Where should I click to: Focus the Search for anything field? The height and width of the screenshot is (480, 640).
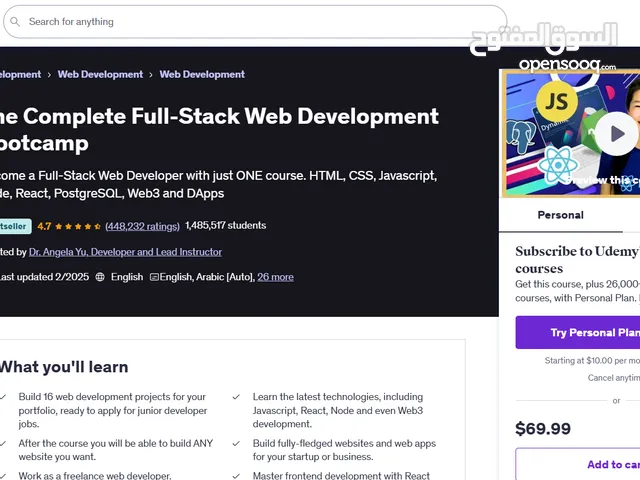pos(255,22)
